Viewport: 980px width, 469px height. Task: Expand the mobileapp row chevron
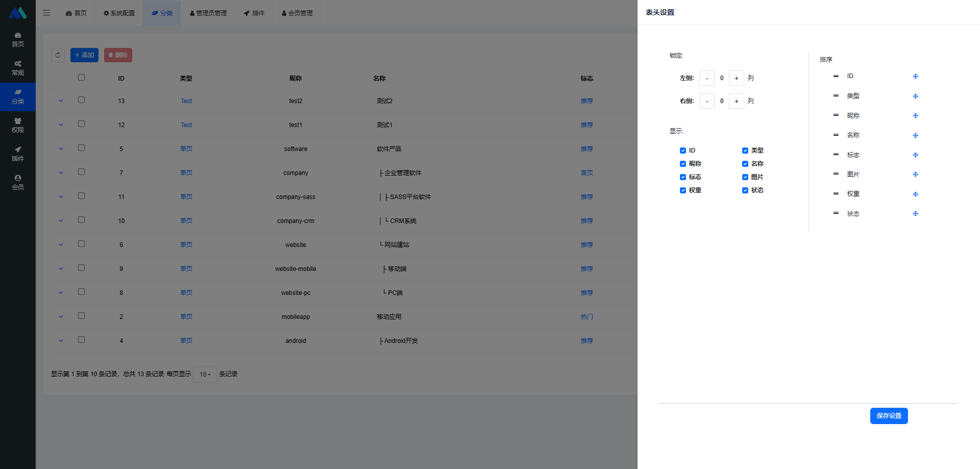(x=61, y=317)
